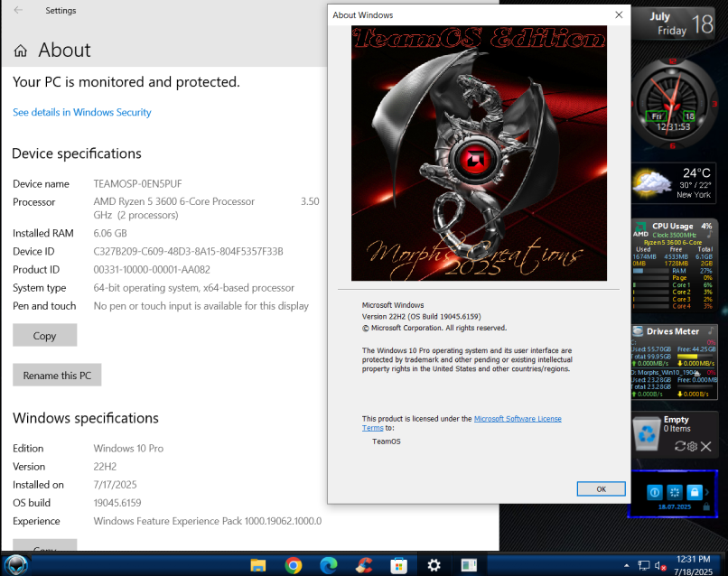Click Windows Feature Experience Pack value
Image resolution: width=728 pixels, height=576 pixels.
tap(208, 521)
